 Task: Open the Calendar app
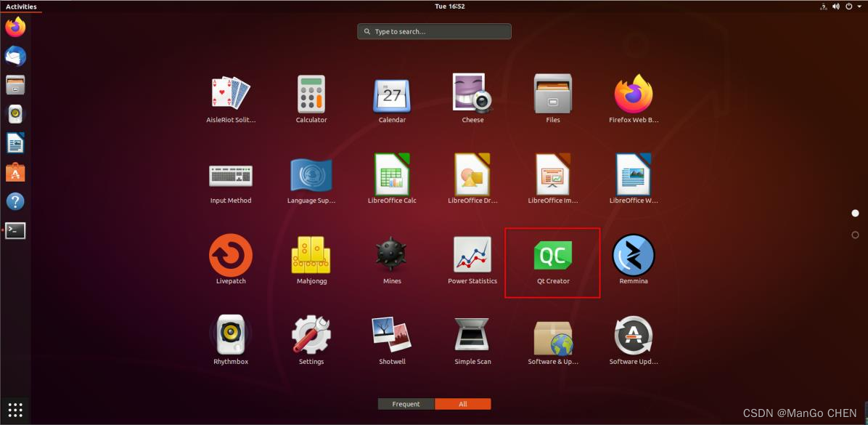click(392, 95)
